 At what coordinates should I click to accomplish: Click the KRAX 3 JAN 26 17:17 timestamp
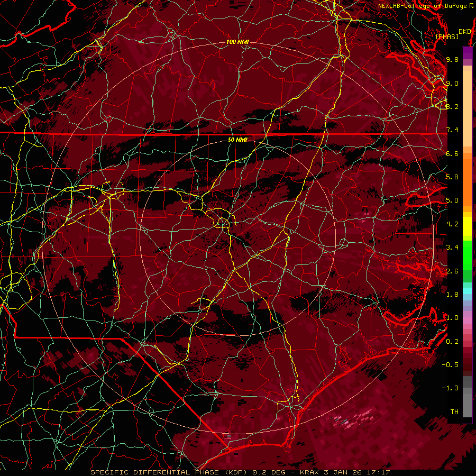click(x=345, y=472)
